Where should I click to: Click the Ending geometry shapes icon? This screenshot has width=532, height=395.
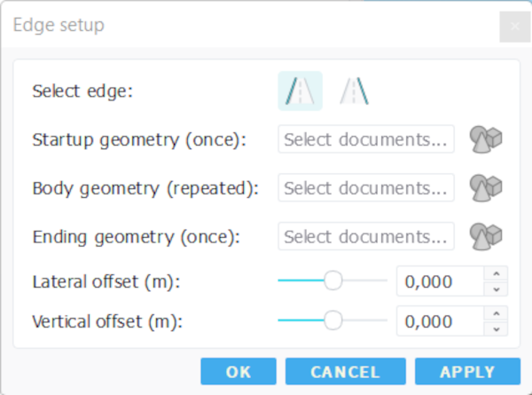click(x=486, y=236)
